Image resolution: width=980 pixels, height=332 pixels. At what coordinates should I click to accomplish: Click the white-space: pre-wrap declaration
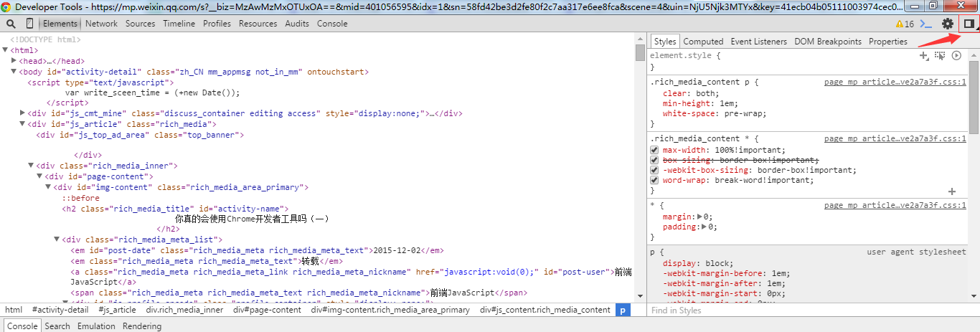[715, 113]
